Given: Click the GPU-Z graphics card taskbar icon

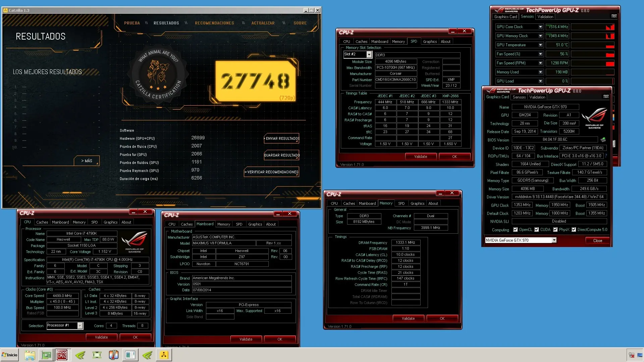Looking at the screenshot, I should click(x=46, y=355).
